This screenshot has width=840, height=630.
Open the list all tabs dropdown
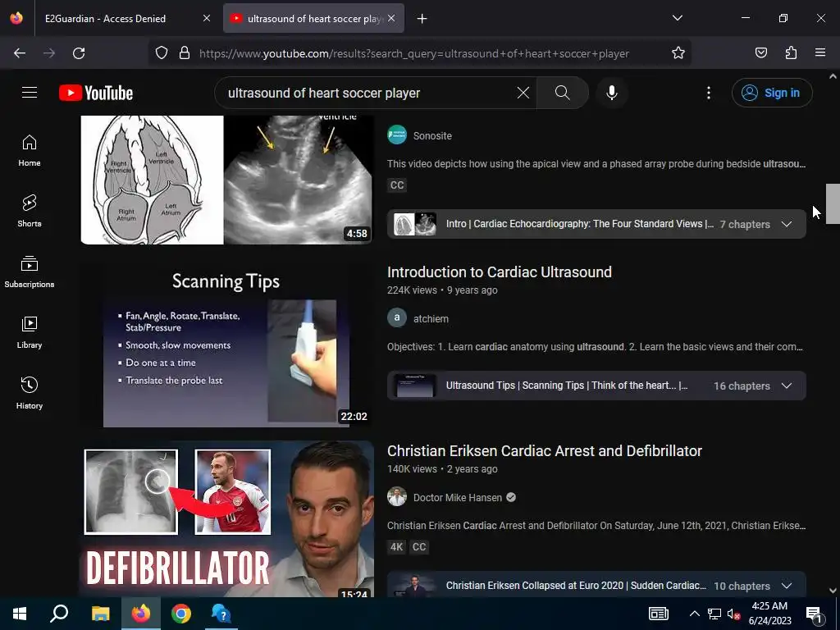(x=677, y=18)
